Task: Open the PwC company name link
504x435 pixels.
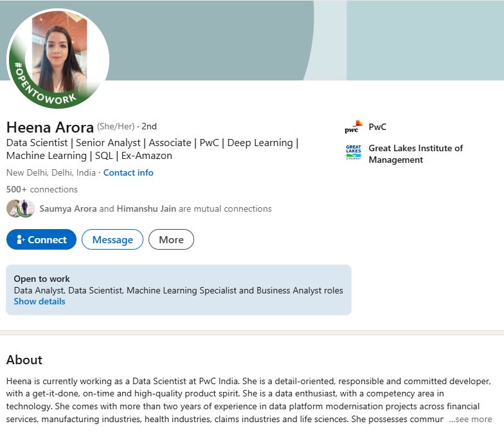Action: coord(377,127)
